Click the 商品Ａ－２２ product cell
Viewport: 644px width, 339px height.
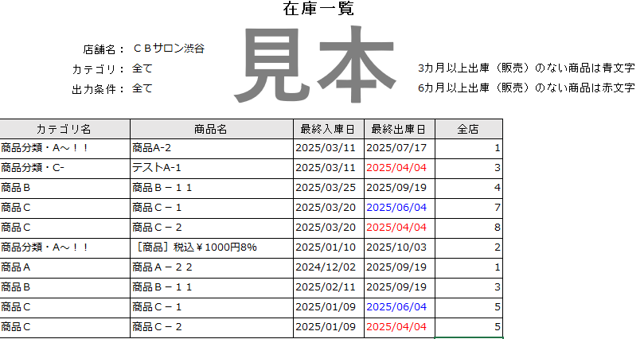coord(163,267)
